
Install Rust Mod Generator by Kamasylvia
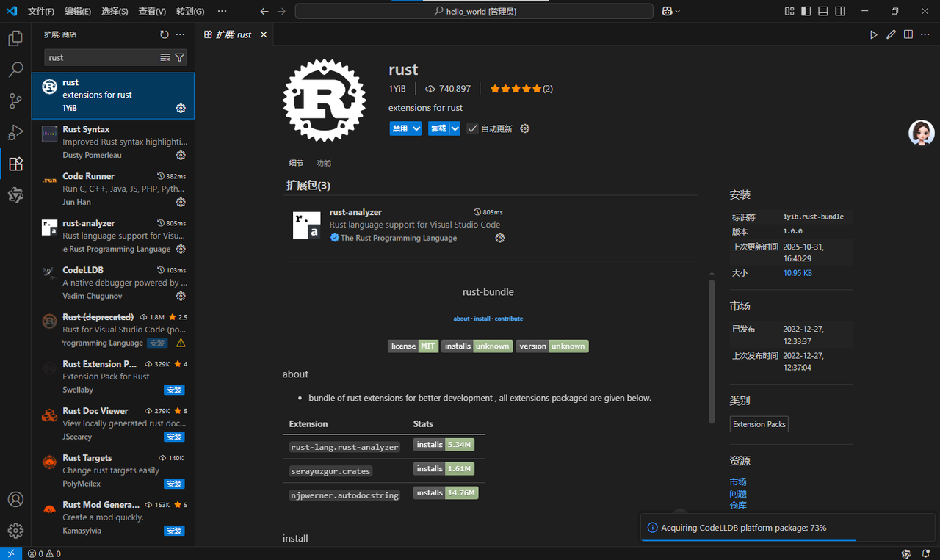coord(174,531)
